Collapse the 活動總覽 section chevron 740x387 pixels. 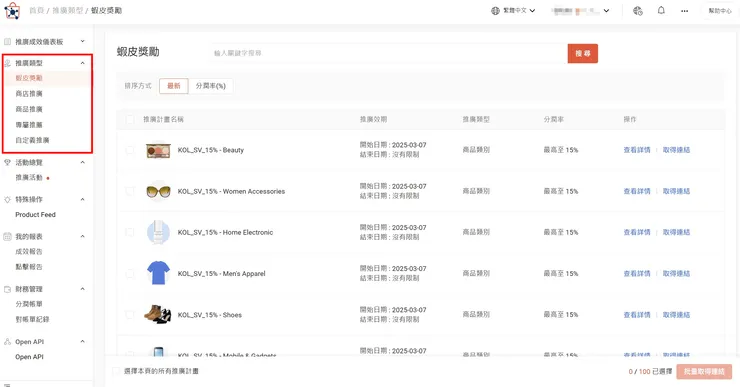(83, 162)
